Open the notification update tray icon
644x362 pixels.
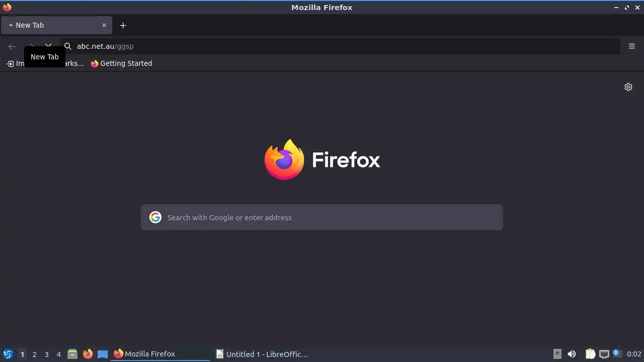pos(617,354)
